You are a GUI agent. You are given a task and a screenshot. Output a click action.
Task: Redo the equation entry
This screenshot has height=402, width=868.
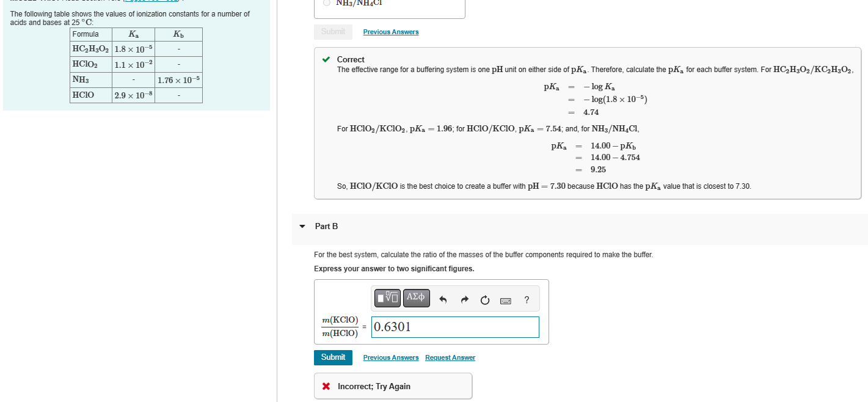tap(465, 299)
